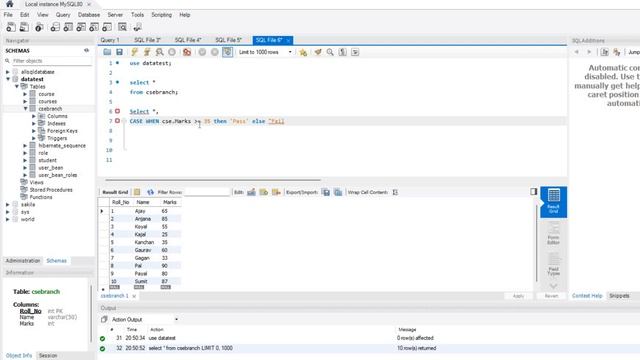Image resolution: width=640 pixels, height=360 pixels.
Task: Toggle word wrap in editor
Action: click(355, 52)
